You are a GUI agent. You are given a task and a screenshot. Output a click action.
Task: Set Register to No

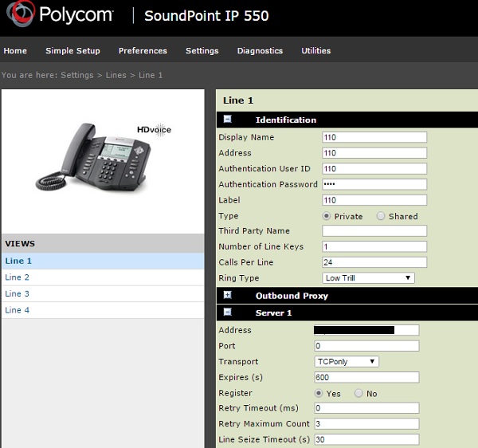[x=358, y=393]
